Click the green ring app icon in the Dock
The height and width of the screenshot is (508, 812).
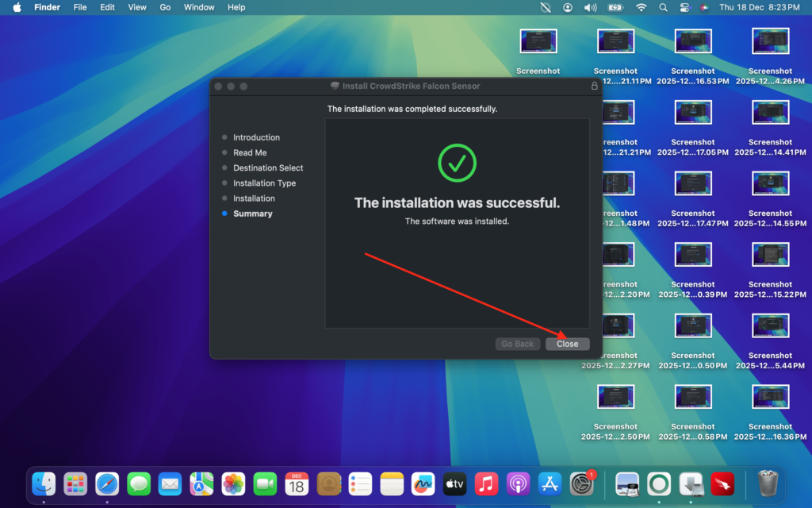(659, 484)
